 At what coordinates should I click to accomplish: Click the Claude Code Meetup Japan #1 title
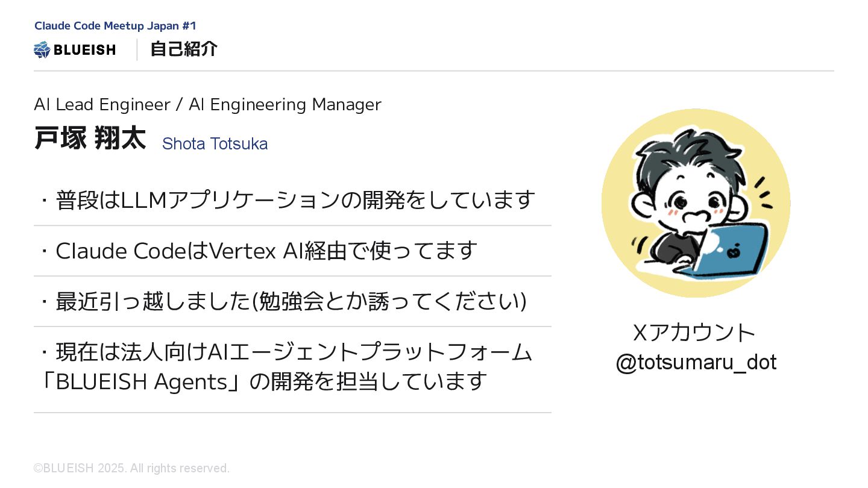(x=115, y=26)
